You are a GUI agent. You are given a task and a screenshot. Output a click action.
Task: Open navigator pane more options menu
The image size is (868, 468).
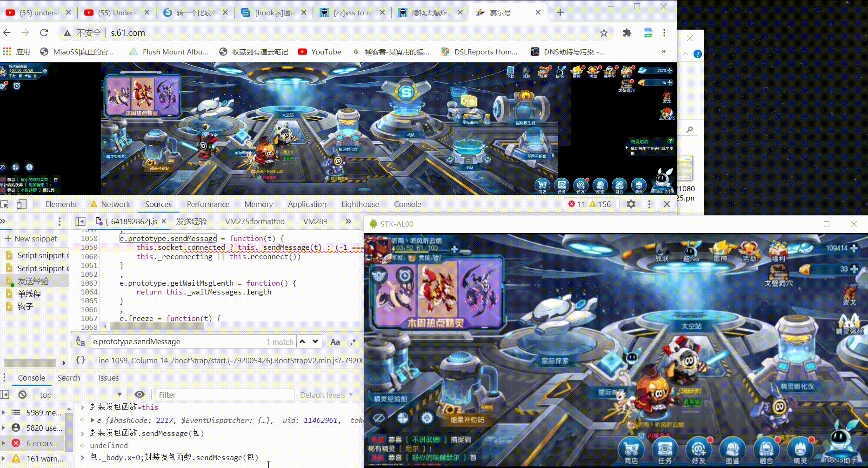[x=59, y=221]
